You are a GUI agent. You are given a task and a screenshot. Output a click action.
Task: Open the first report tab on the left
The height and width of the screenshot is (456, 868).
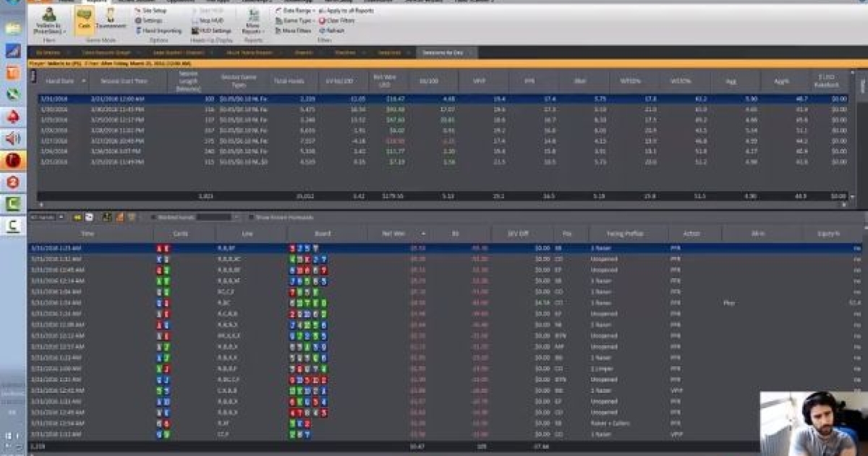[48, 53]
